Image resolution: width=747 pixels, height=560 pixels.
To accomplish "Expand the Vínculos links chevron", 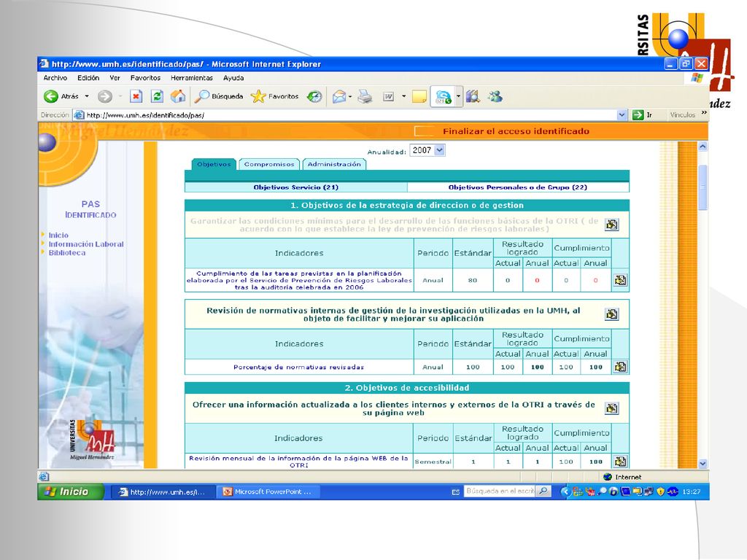I will [x=704, y=113].
